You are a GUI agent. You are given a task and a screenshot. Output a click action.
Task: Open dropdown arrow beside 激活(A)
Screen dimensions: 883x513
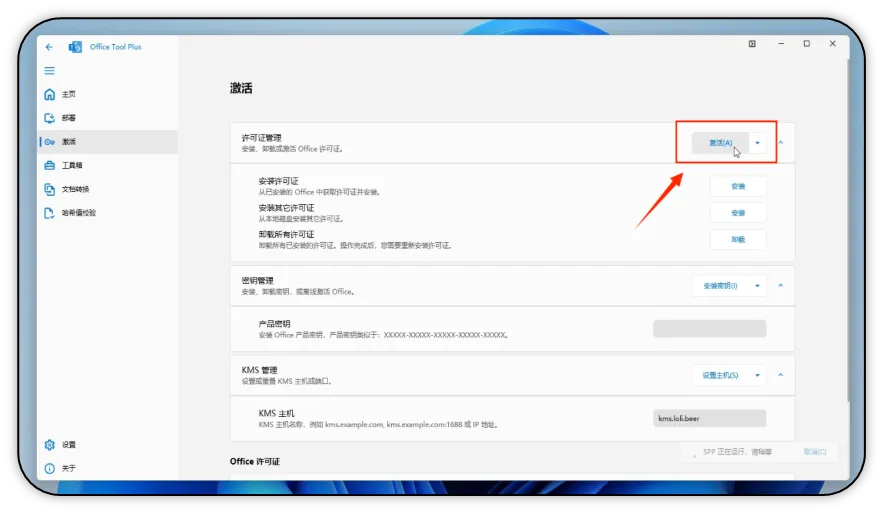pyautogui.click(x=757, y=143)
